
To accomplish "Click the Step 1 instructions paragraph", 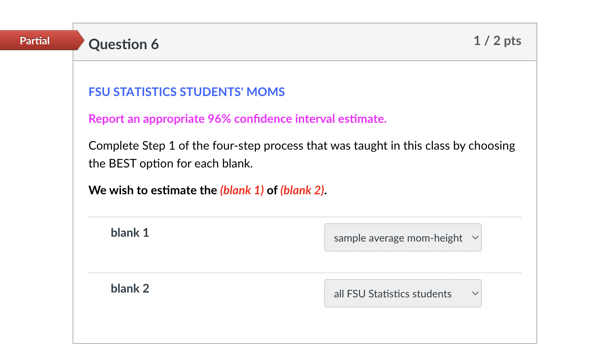I will pos(302,154).
